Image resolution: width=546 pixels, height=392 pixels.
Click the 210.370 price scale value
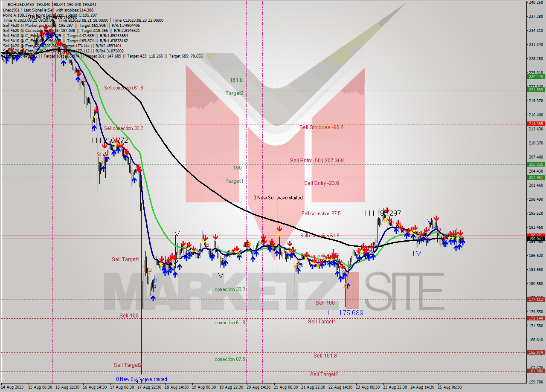point(536,143)
